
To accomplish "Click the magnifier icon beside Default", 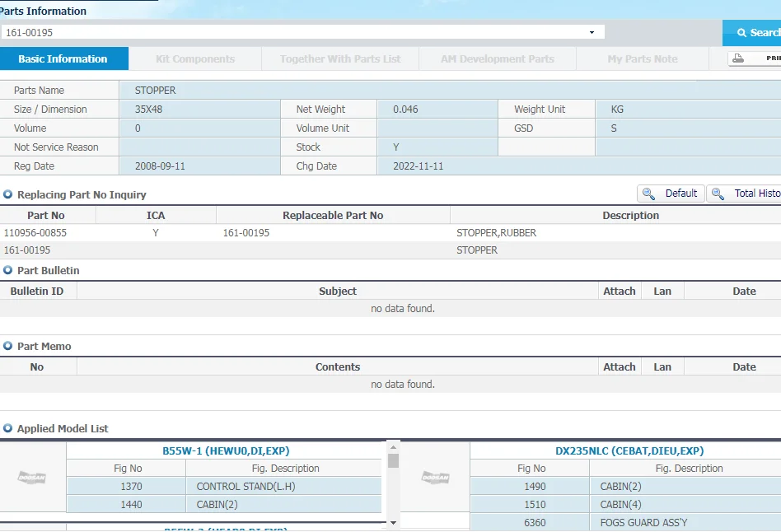I will click(x=649, y=194).
